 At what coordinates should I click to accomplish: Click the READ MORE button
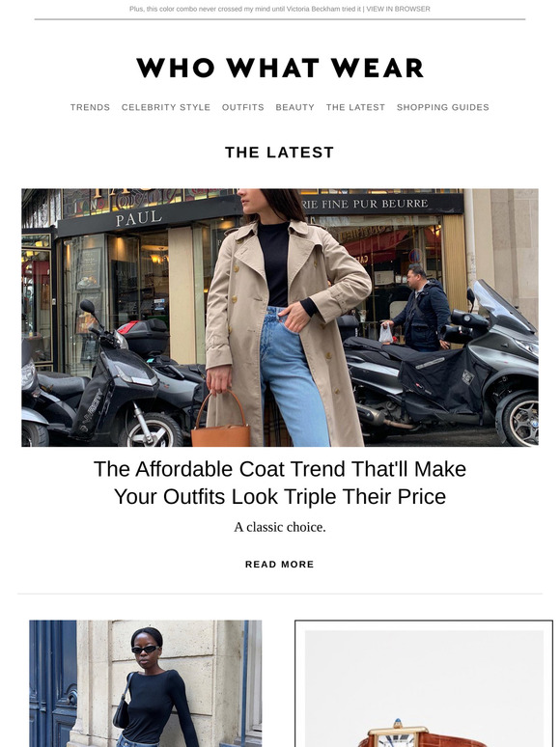[x=280, y=565]
